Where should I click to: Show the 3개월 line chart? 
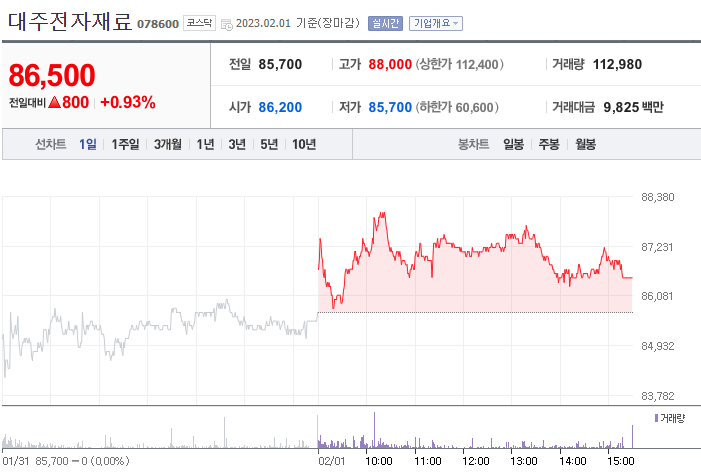pos(168,144)
